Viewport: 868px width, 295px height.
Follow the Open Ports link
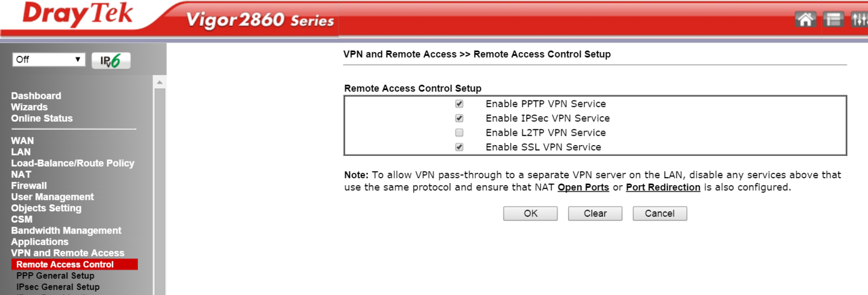[583, 187]
